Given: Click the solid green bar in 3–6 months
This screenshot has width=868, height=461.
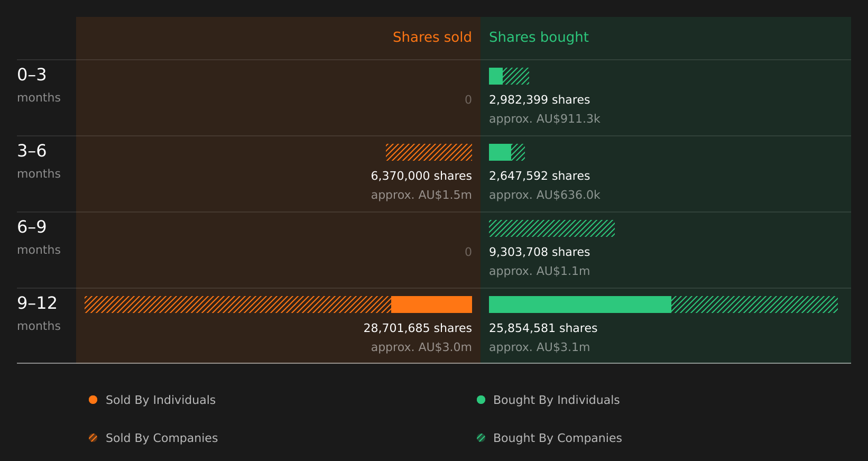Looking at the screenshot, I should [500, 152].
